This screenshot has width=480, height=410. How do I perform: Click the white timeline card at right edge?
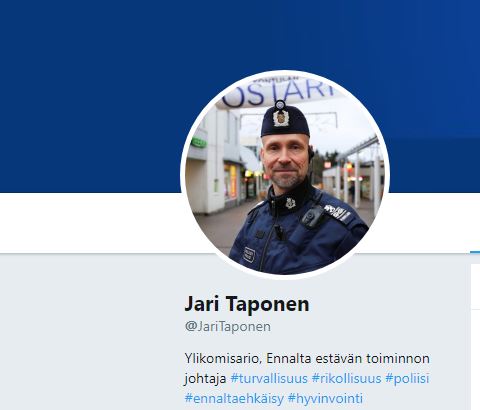475,337
